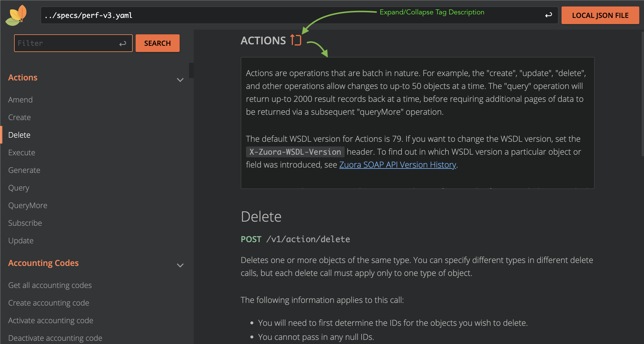The height and width of the screenshot is (344, 644).
Task: Collapse the Actions section chevron
Action: (x=180, y=80)
